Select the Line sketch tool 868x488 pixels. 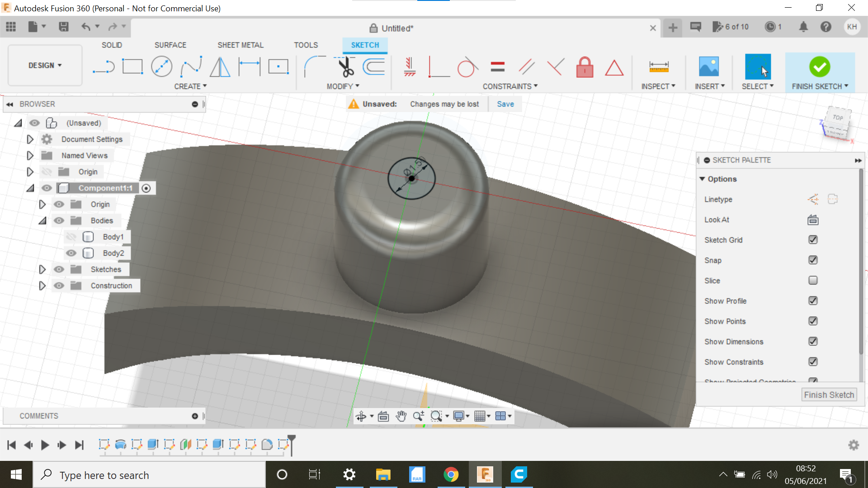pos(103,66)
